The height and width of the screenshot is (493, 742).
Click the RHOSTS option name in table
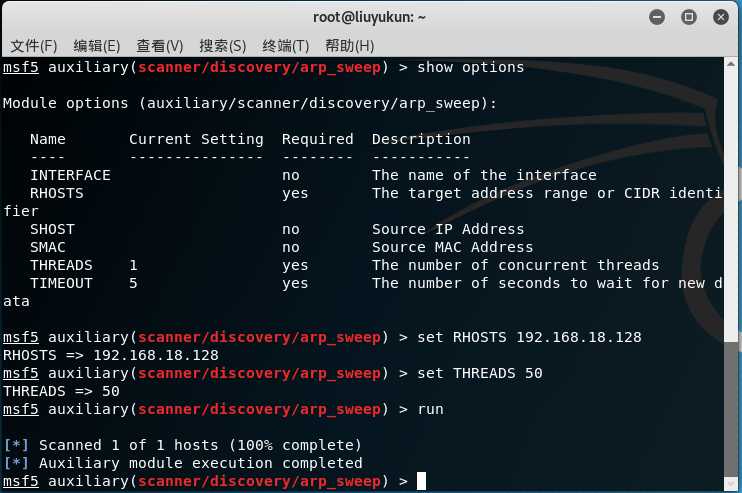(57, 193)
